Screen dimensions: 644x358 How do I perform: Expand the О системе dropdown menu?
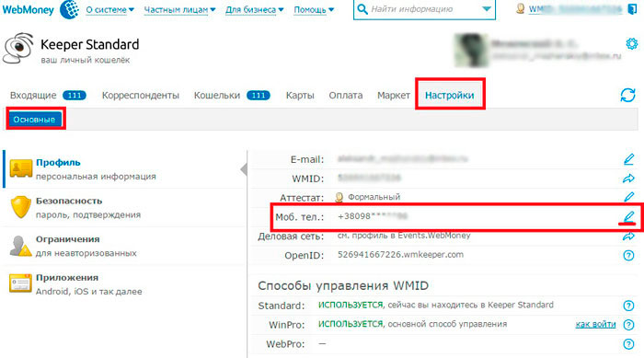pyautogui.click(x=109, y=9)
